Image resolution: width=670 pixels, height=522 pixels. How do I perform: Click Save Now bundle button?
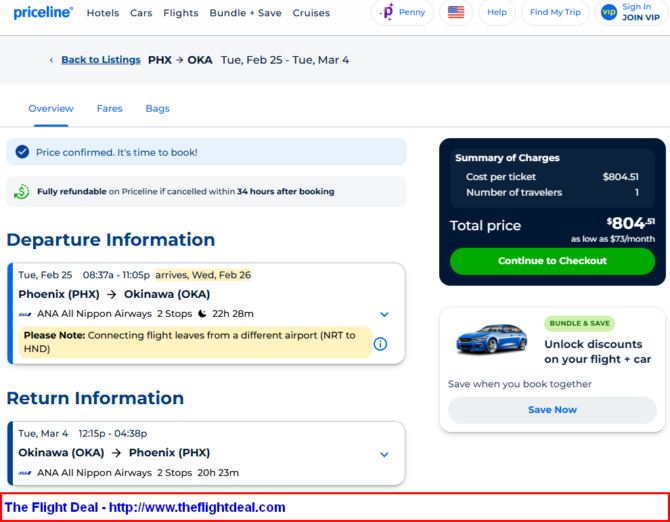(x=552, y=410)
